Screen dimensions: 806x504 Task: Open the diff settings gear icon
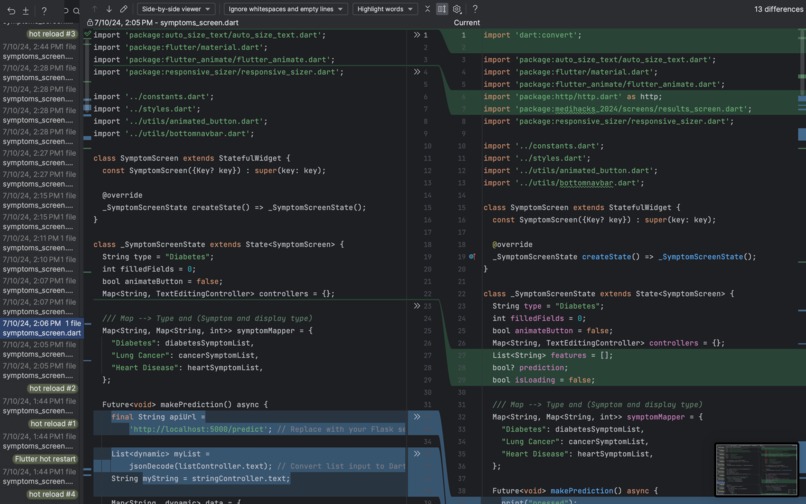click(x=457, y=9)
